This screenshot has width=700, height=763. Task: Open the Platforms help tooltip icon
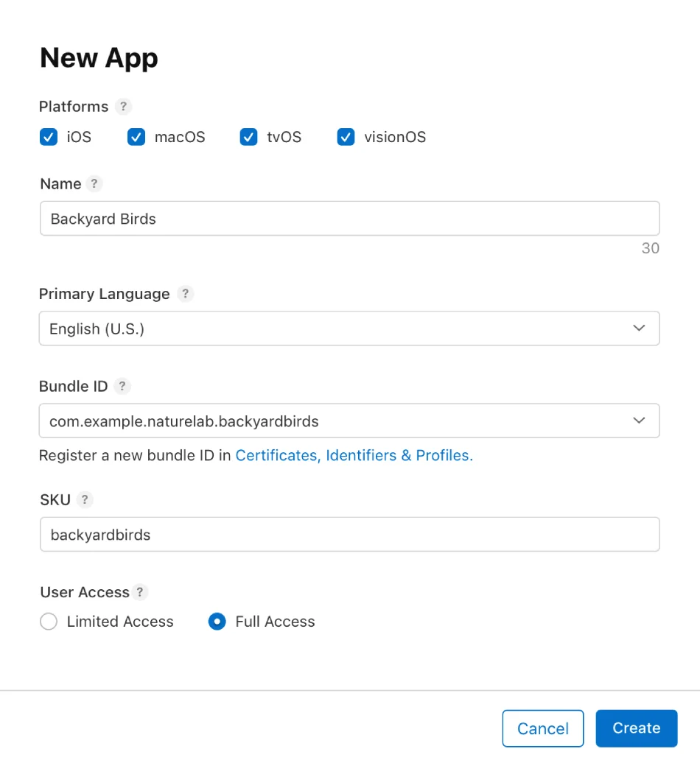click(122, 107)
